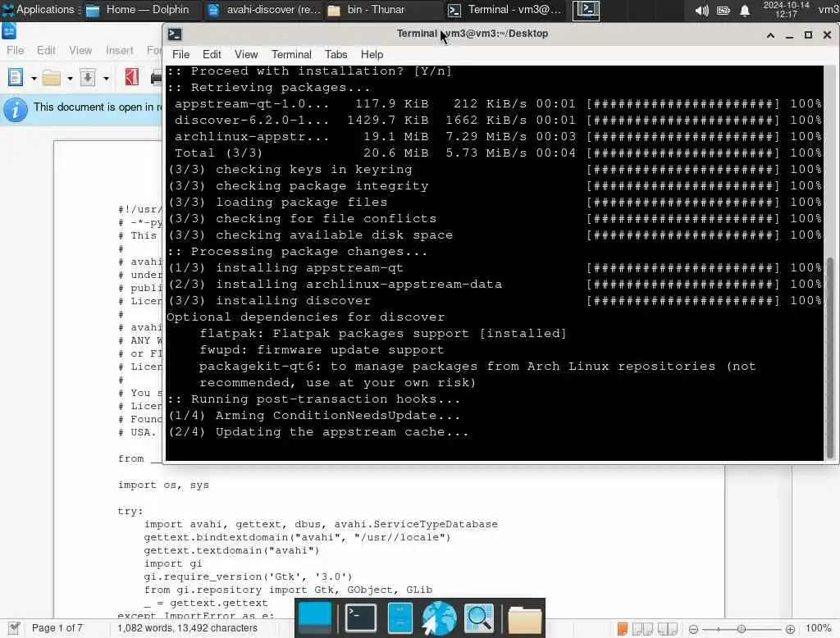Click the zoom slider handle

pos(742,629)
